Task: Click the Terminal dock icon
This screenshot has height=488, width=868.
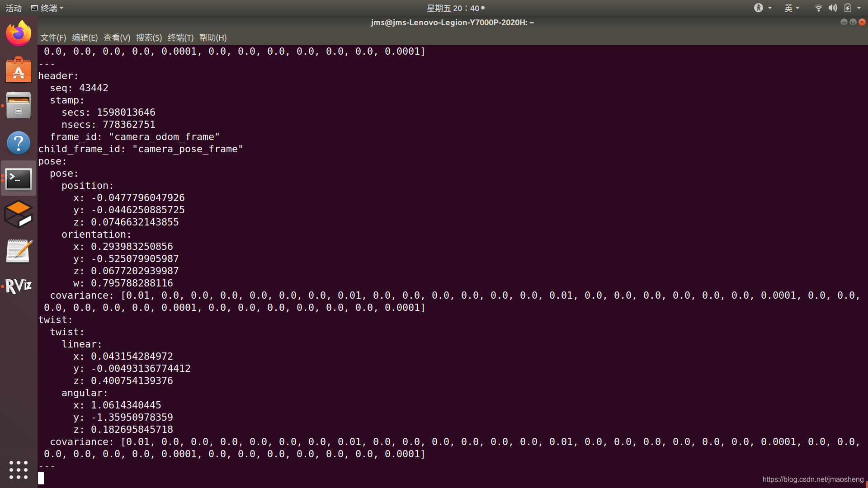Action: coord(19,179)
